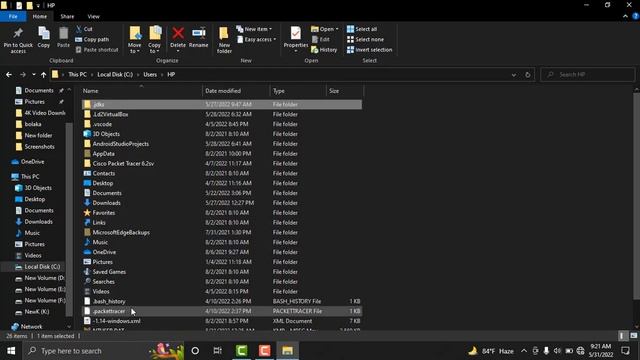Open the File menu tab
This screenshot has width=640, height=360.
[x=13, y=16]
